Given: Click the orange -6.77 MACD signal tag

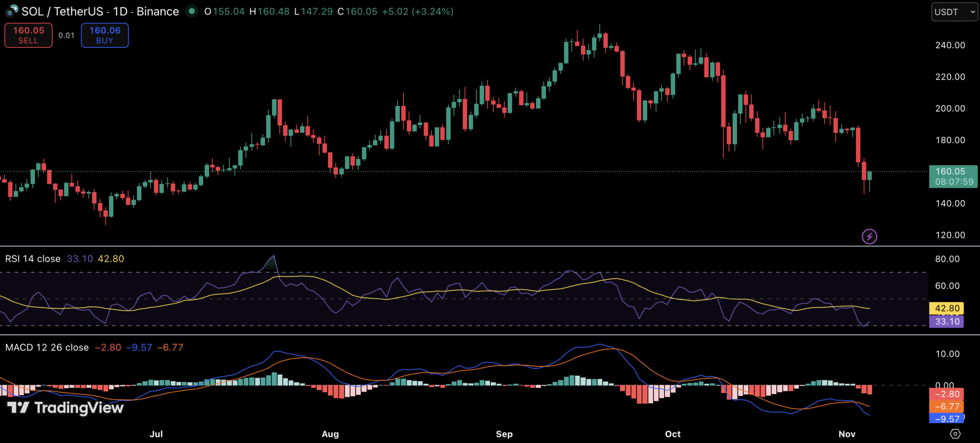Looking at the screenshot, I should (x=947, y=406).
